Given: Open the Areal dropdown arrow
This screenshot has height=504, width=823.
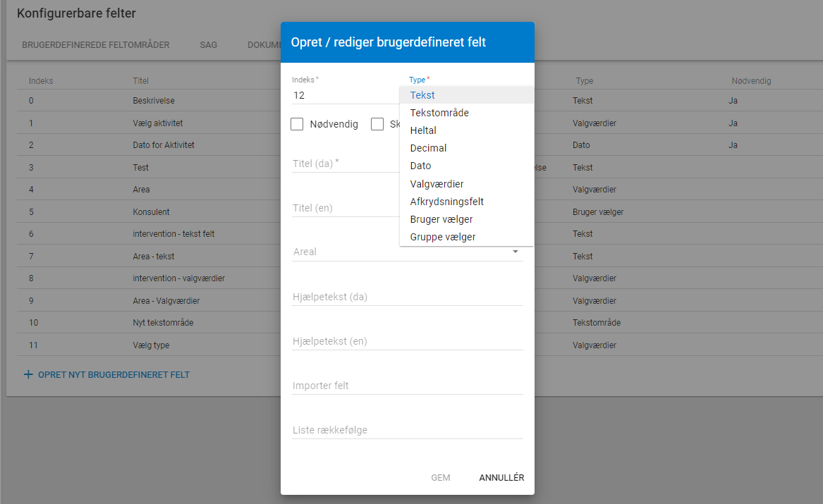Looking at the screenshot, I should 516,252.
